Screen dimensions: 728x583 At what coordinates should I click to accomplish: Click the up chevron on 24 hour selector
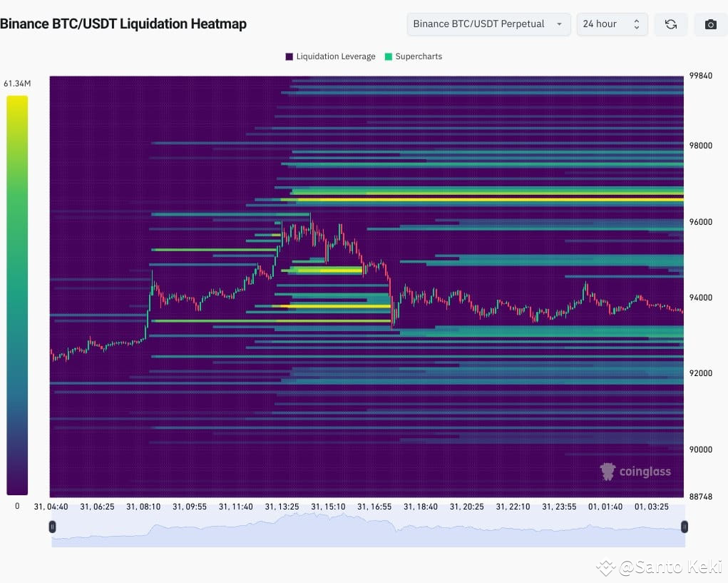tap(637, 21)
